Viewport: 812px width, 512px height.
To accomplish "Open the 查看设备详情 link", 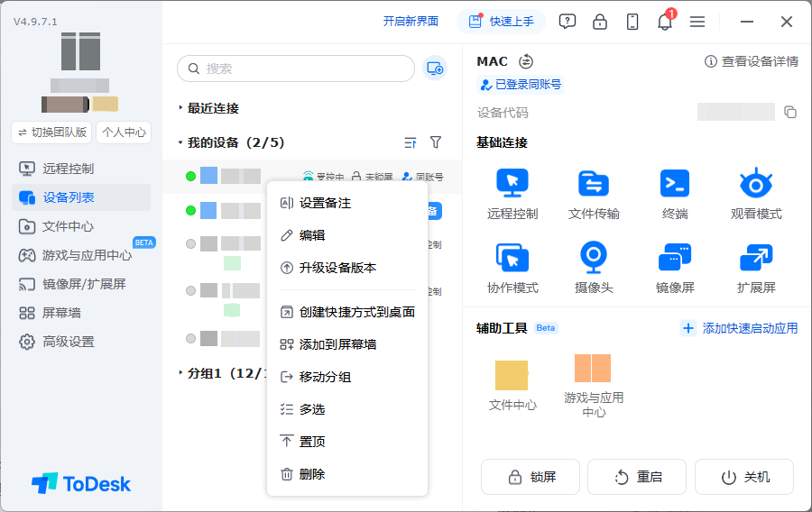I will (x=752, y=61).
